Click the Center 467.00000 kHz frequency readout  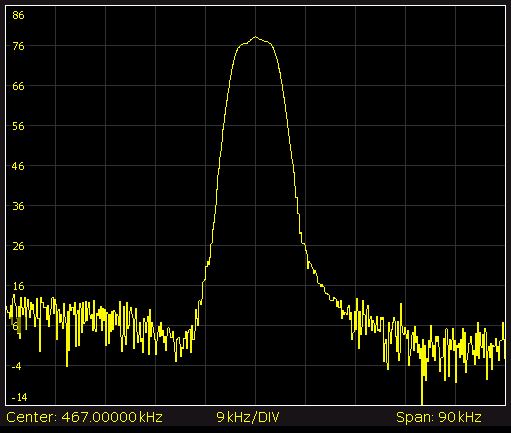(x=84, y=417)
